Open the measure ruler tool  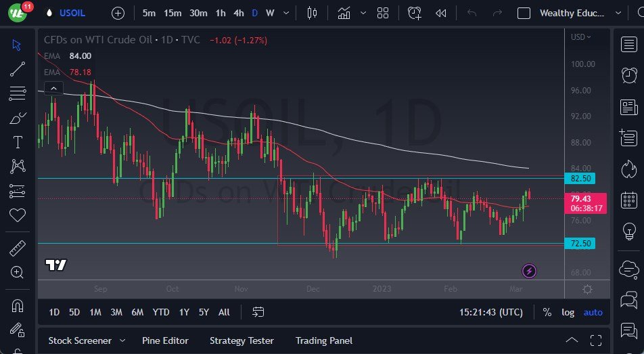18,248
